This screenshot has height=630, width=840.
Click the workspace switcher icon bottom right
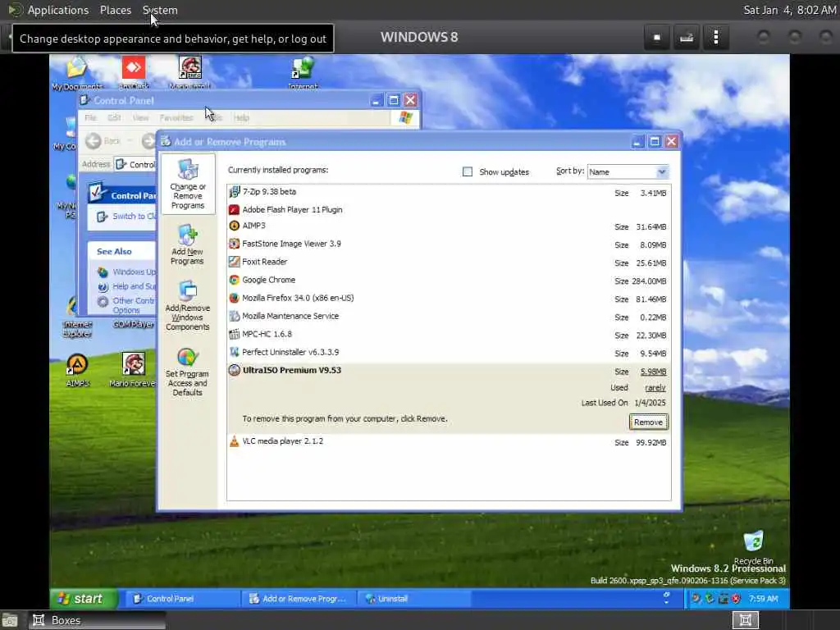(x=745, y=620)
